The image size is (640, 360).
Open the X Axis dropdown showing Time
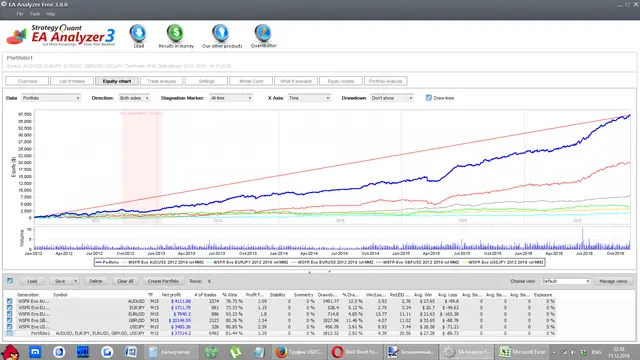tap(309, 98)
